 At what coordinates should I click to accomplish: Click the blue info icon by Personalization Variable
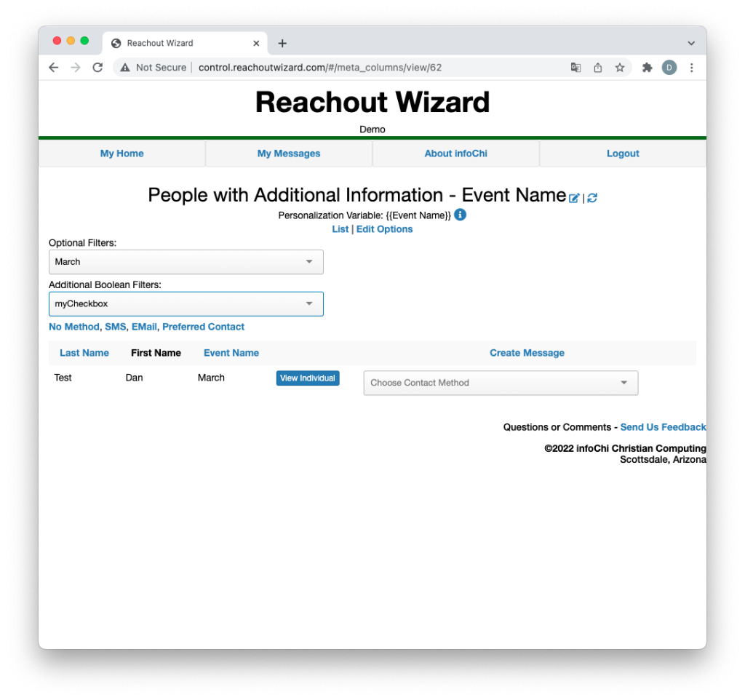460,215
